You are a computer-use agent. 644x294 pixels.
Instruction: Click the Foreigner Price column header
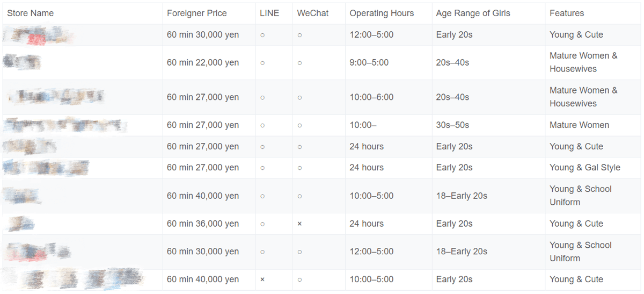coord(197,13)
